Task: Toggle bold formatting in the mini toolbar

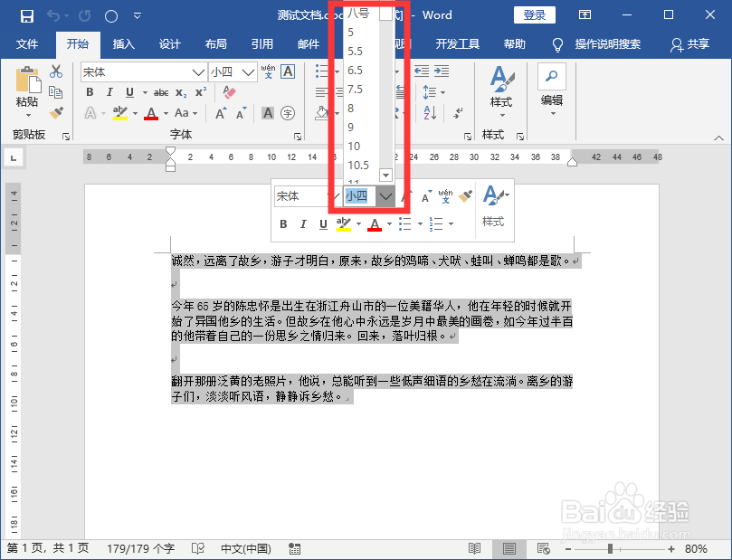Action: (284, 223)
